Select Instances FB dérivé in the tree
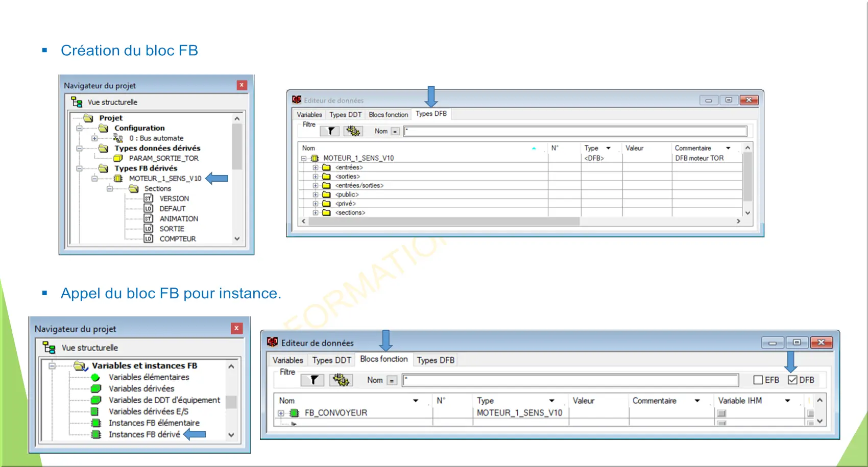Image resolution: width=868 pixels, height=467 pixels. [144, 434]
